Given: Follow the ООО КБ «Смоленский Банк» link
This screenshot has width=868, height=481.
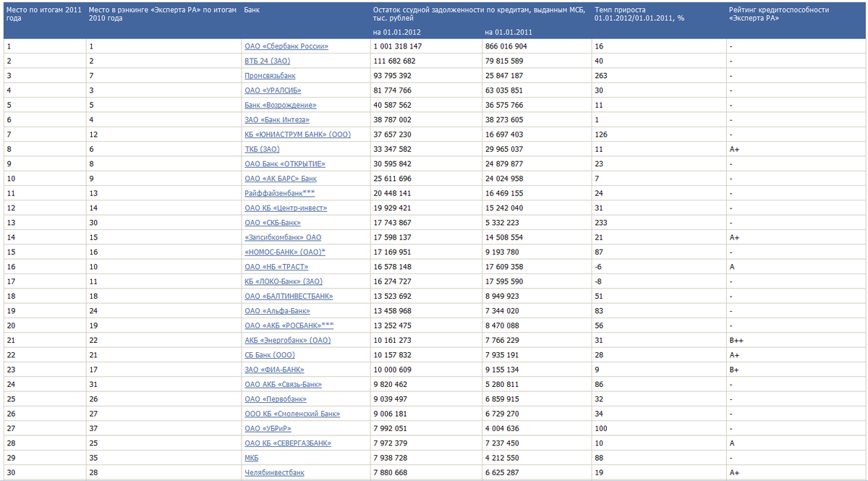Looking at the screenshot, I should pos(292,414).
